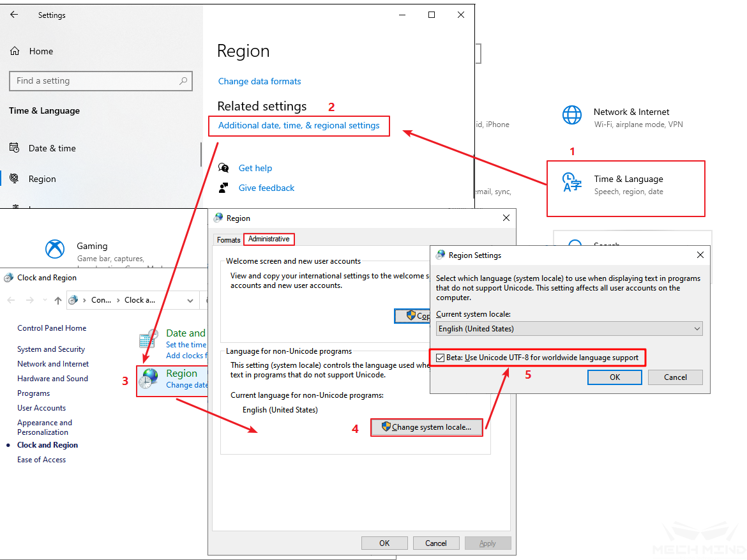Click Add clocks link
Viewport: 747px width, 560px height.
click(x=186, y=356)
